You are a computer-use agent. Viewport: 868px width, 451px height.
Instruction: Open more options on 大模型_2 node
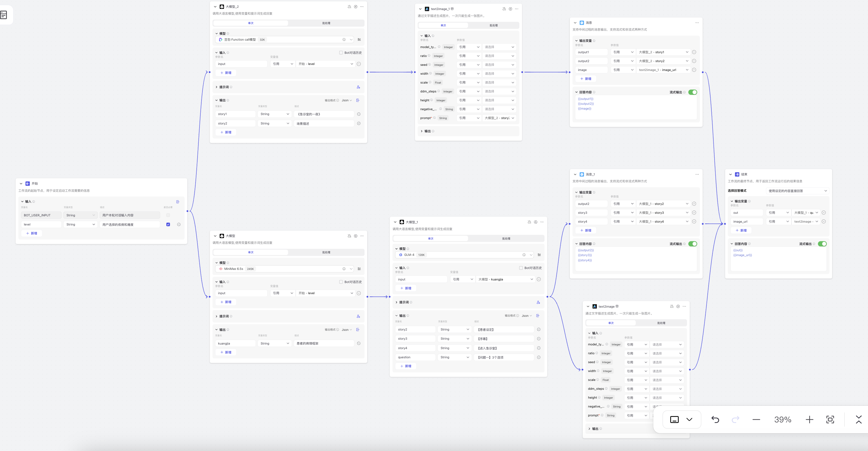coord(362,7)
